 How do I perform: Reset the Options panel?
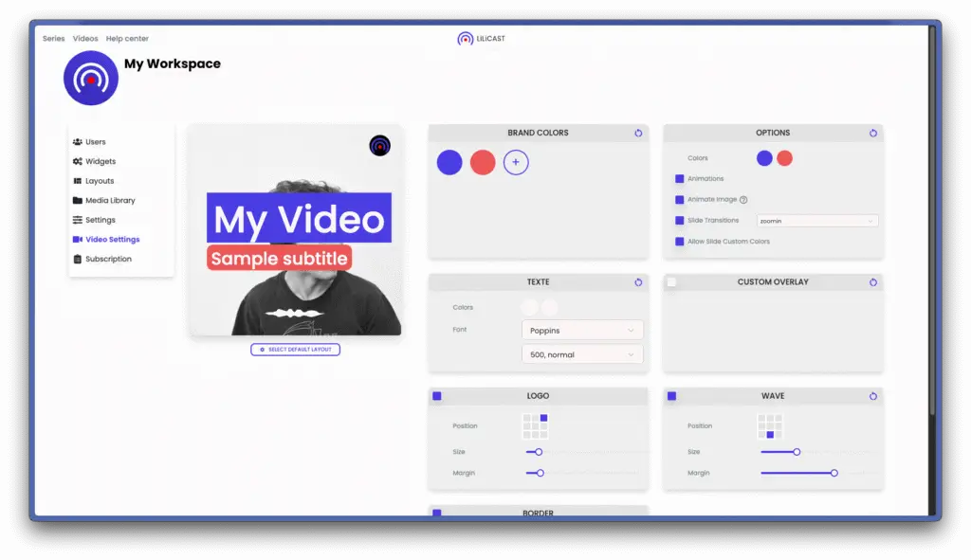coord(872,133)
